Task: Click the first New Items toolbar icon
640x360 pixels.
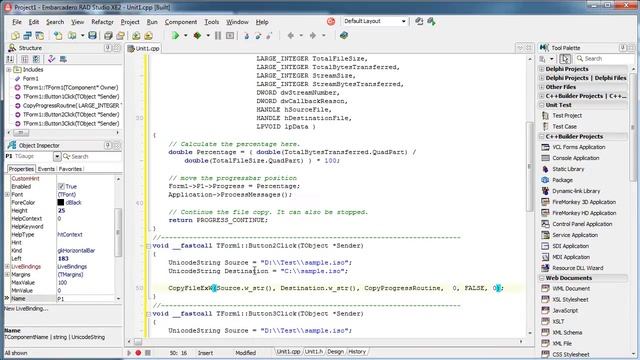Action: (x=16, y=36)
